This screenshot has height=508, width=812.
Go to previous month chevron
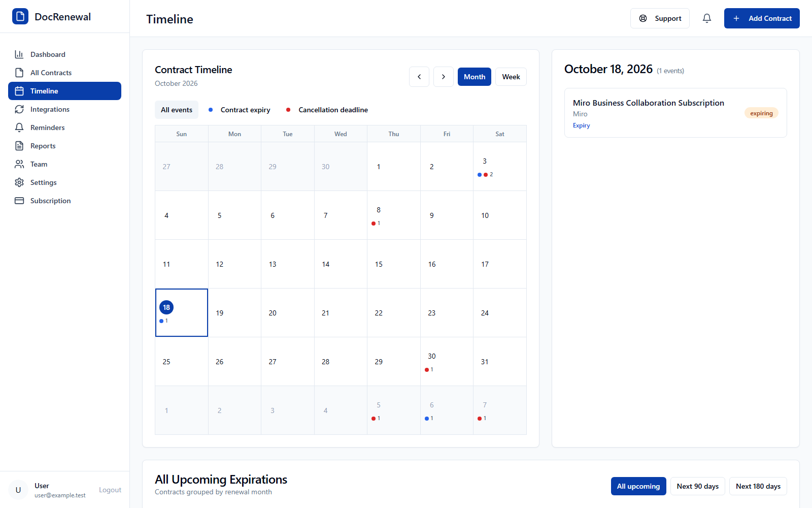(x=419, y=77)
